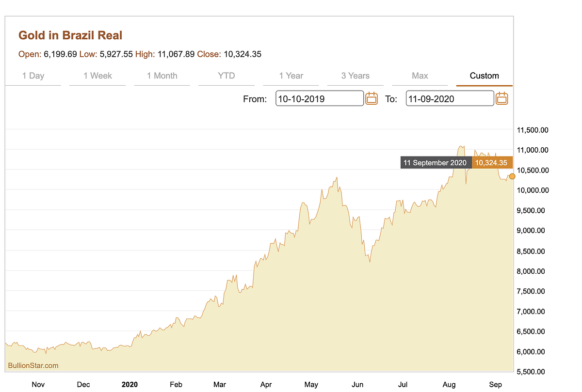
Task: View the 3 Years price chart
Action: pyautogui.click(x=355, y=76)
